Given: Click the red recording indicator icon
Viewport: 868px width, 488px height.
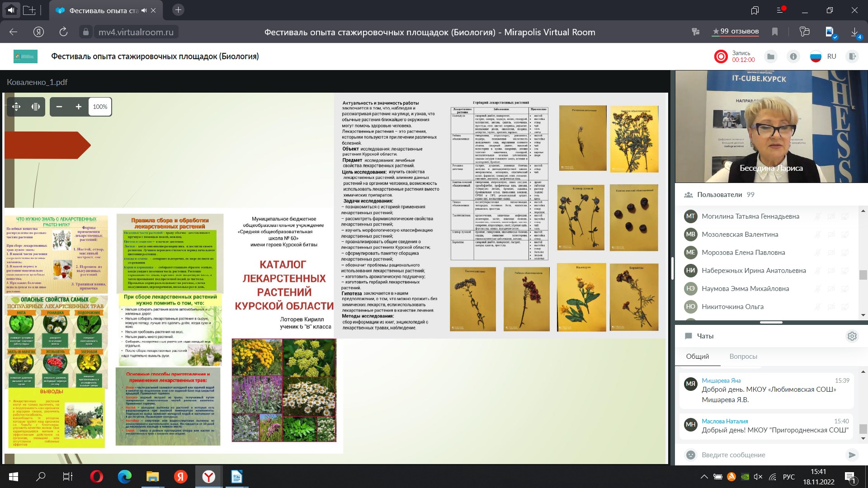Looking at the screenshot, I should tap(721, 56).
